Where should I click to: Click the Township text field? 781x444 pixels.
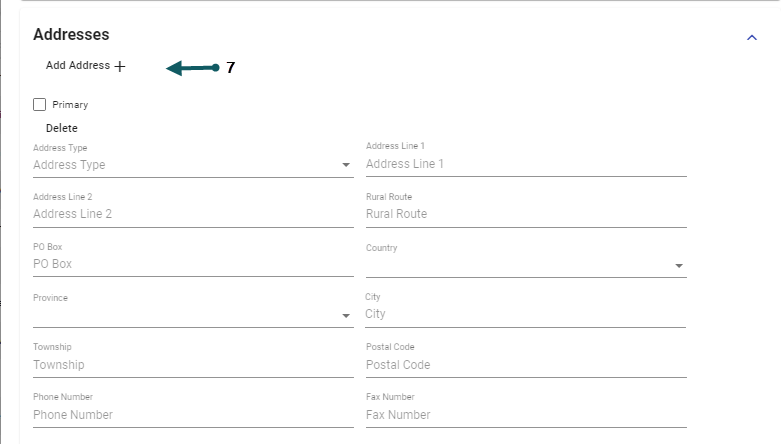click(x=193, y=365)
